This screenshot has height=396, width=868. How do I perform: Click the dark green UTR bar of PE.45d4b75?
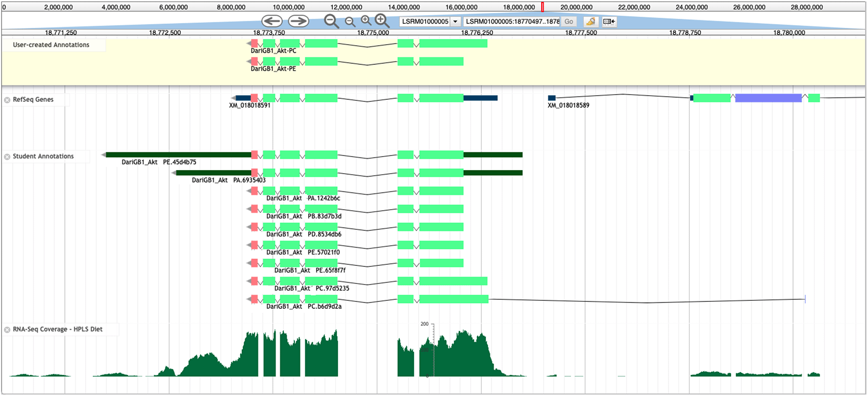coord(178,155)
